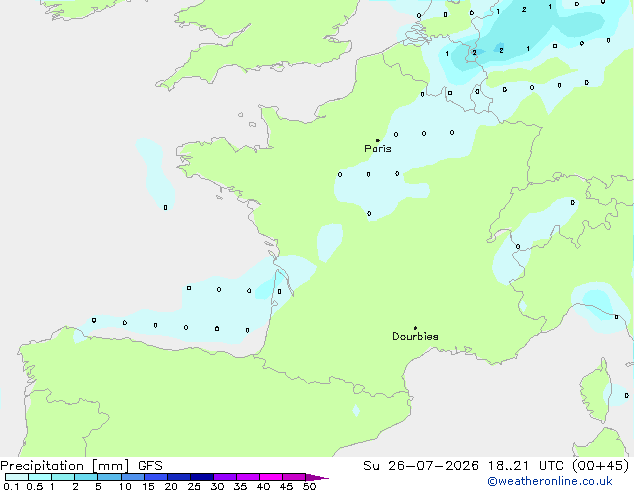Pick the legend swatch between 0.1 and 0.5
634x490 pixels.
[17, 477]
